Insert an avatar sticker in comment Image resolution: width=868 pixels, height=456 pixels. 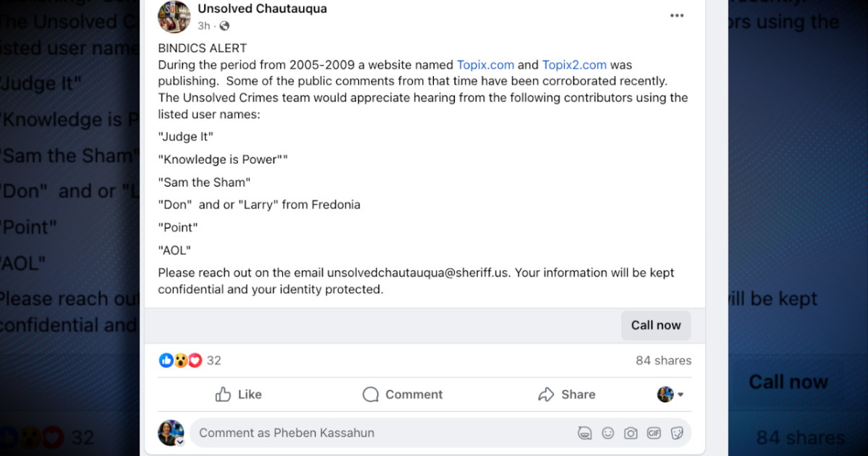click(584, 433)
